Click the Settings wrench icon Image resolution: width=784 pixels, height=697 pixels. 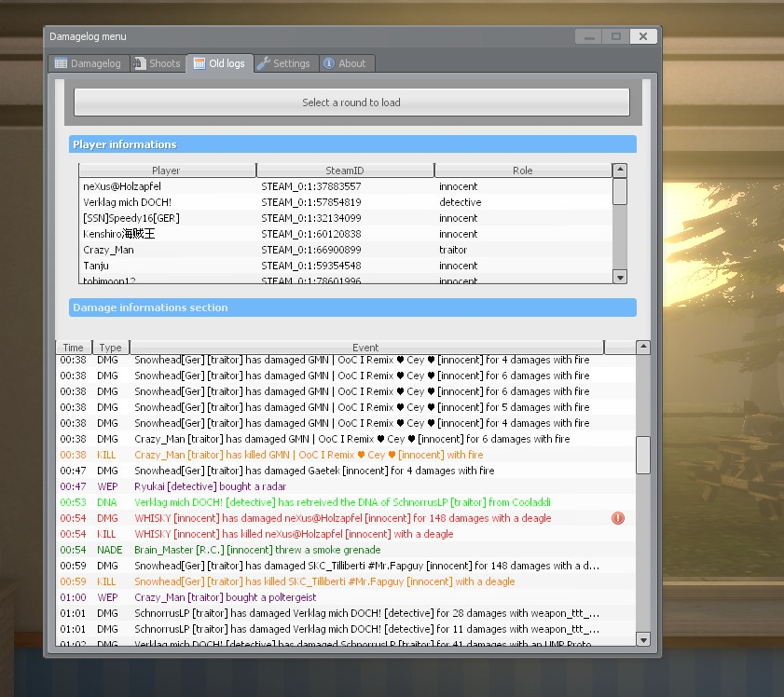[263, 63]
